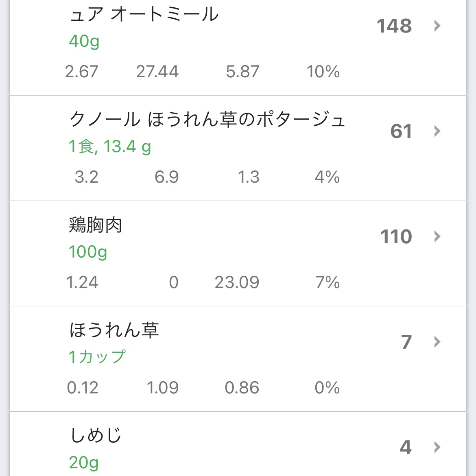Open クノール ほうれん草のポタージュ food title
Viewport: 476px width, 476px height.
pos(207,120)
